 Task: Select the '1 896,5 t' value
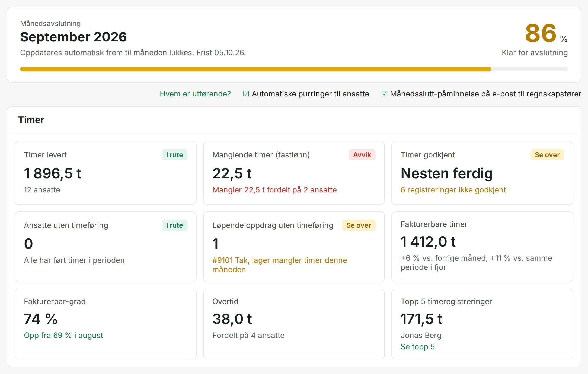point(53,173)
